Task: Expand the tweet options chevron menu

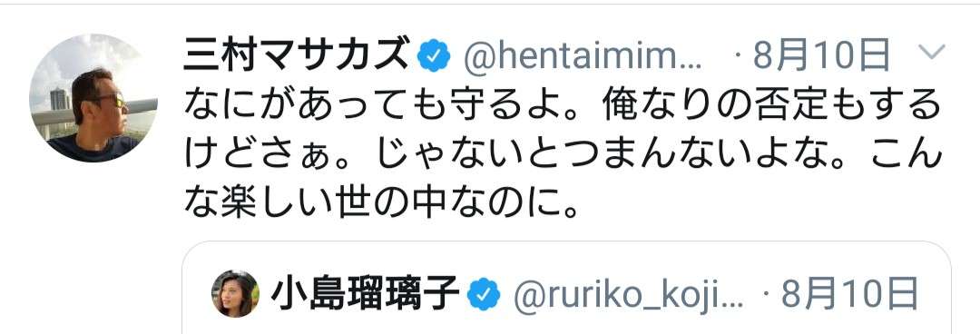Action: [x=932, y=53]
